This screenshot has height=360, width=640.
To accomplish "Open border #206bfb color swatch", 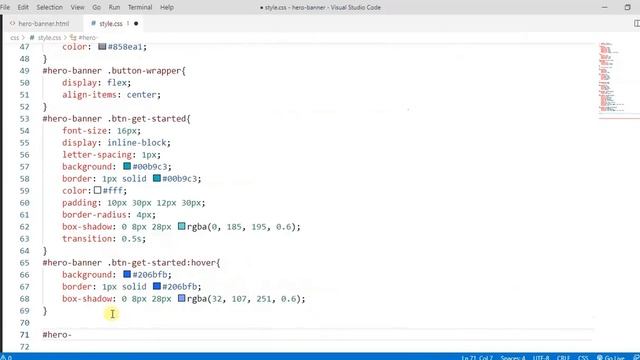I will tap(157, 287).
